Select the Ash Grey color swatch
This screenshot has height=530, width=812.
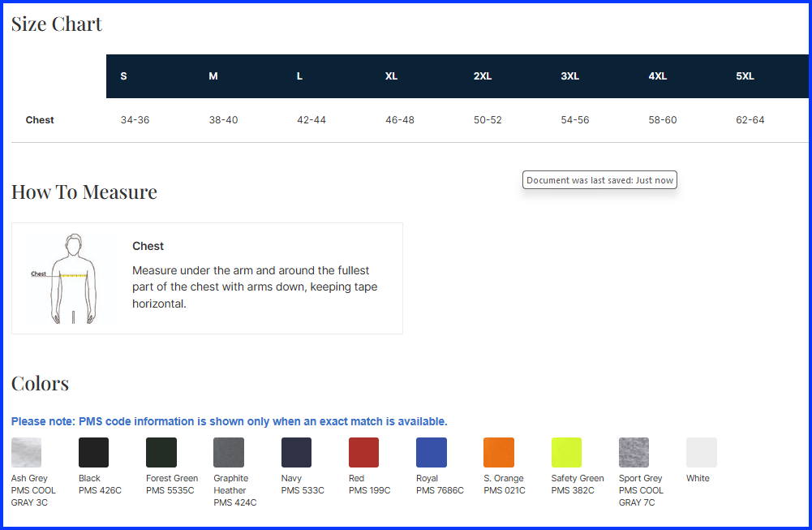[26, 452]
